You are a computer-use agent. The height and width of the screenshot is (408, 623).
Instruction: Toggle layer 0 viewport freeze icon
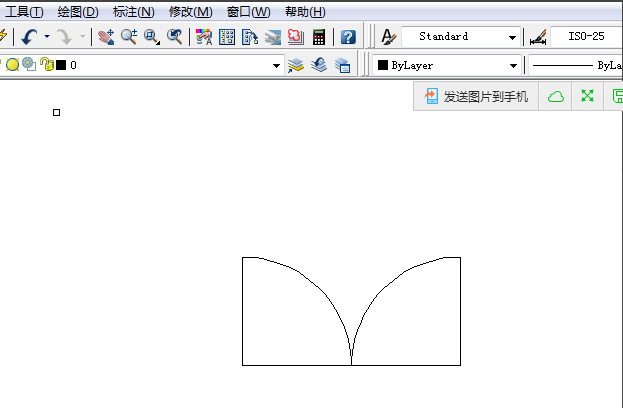[29, 64]
